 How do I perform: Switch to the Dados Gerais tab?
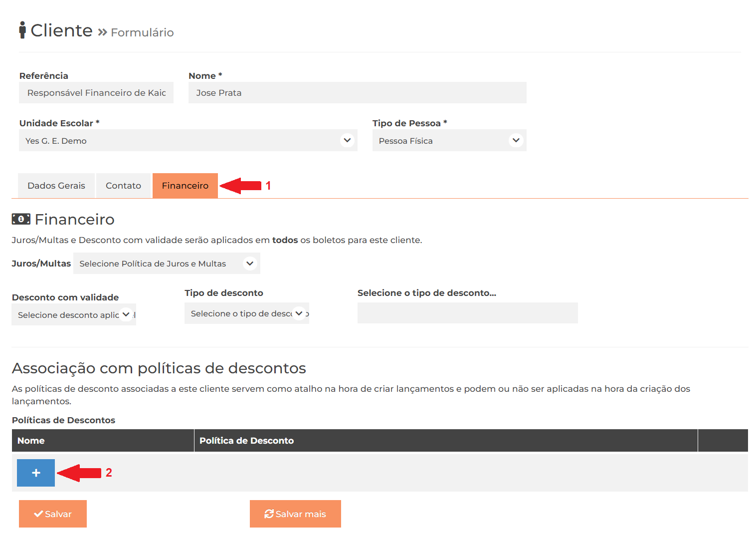pyautogui.click(x=56, y=186)
